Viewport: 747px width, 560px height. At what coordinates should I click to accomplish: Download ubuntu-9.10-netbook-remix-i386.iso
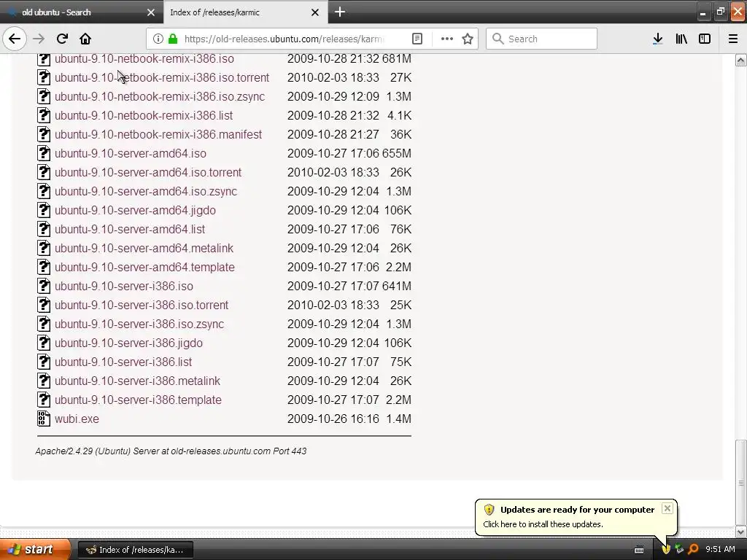coord(144,58)
